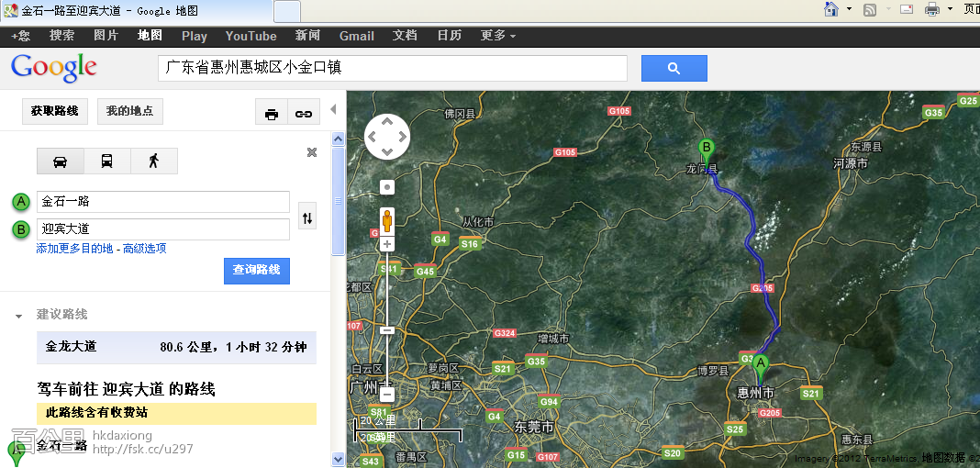Collapse the left side panel arrow
The image size is (980, 468).
(333, 109)
